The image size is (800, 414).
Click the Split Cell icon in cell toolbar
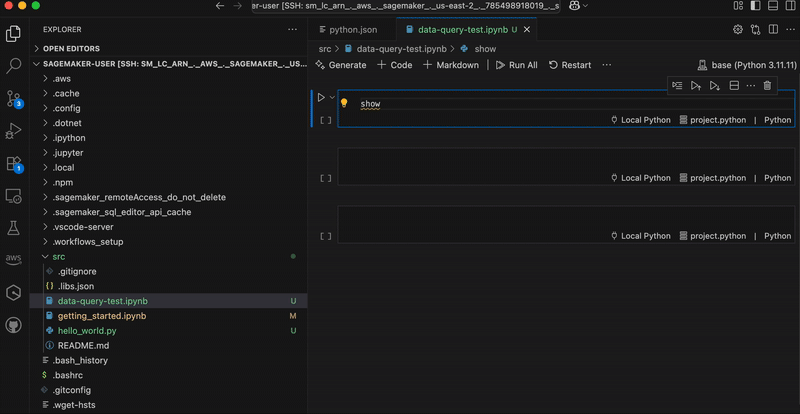pos(733,85)
